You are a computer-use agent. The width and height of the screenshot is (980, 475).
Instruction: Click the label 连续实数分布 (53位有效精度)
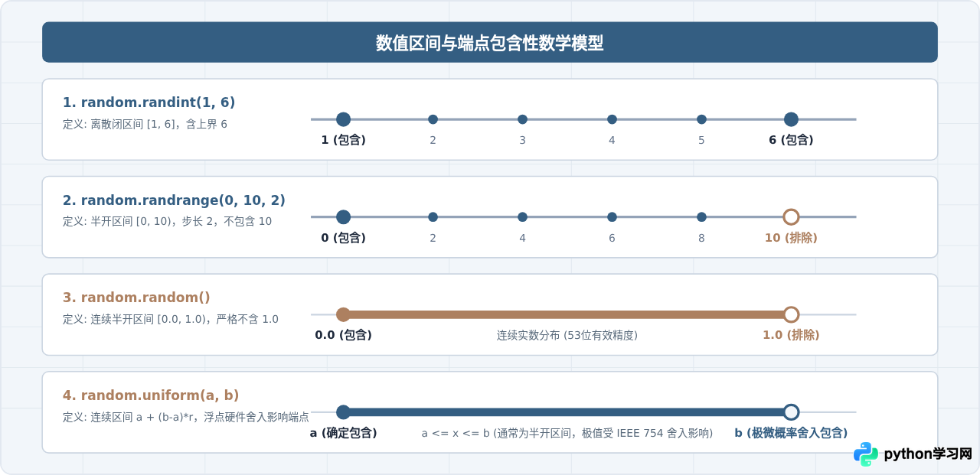click(x=567, y=335)
